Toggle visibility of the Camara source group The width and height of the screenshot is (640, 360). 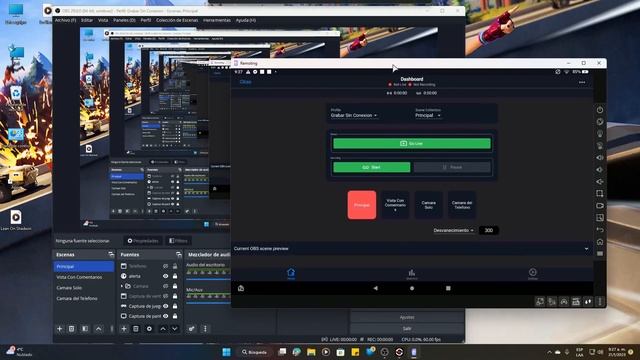pos(165,286)
